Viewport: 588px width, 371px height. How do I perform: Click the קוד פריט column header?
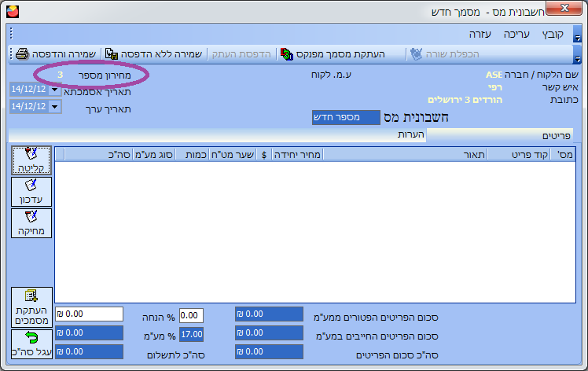[519, 155]
